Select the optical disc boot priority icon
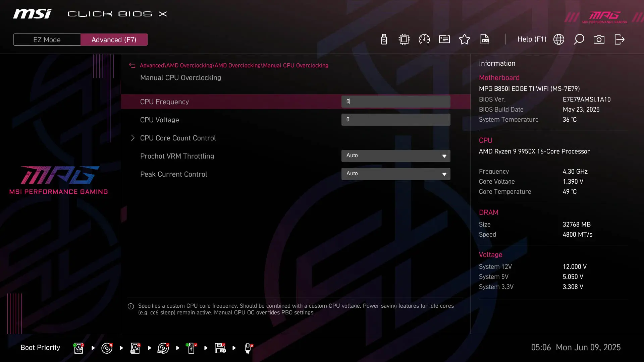 coord(107,348)
